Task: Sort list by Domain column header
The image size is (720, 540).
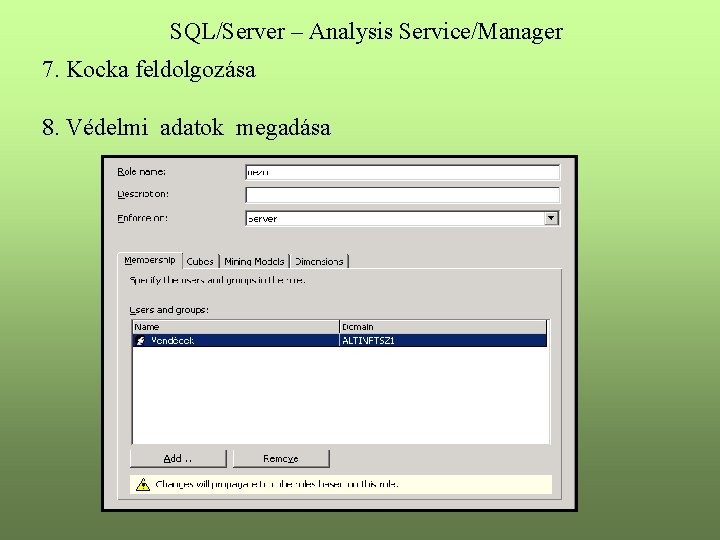Action: (x=443, y=327)
